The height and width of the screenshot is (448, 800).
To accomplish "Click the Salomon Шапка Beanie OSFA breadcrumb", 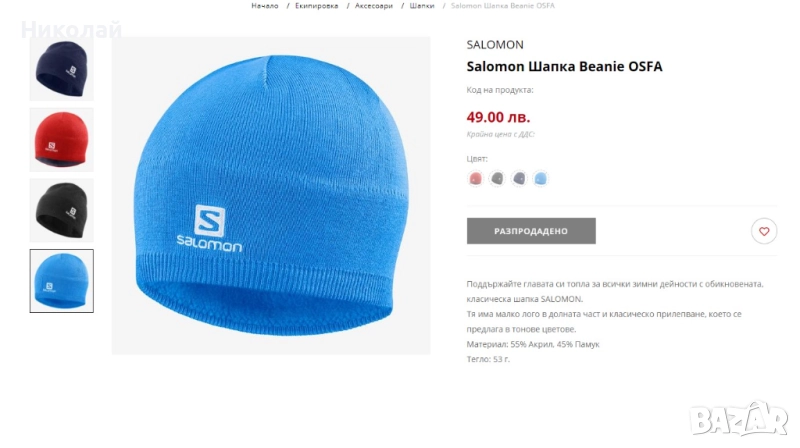I will pos(503,6).
